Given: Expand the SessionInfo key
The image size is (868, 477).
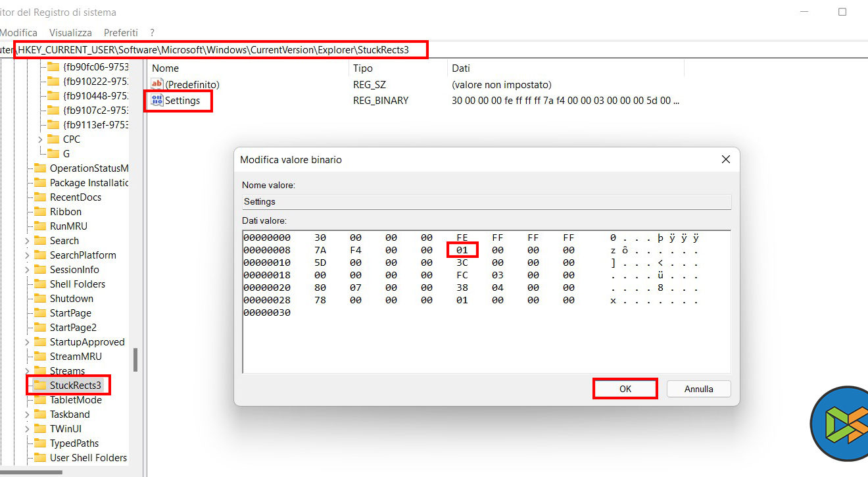Looking at the screenshot, I should click(x=27, y=270).
